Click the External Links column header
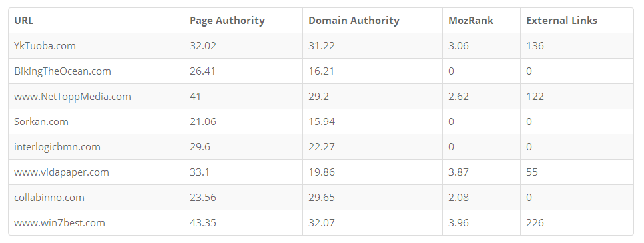644x243 pixels. point(561,21)
